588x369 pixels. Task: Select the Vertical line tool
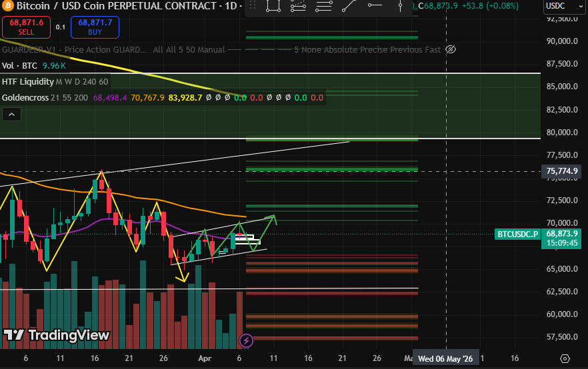pos(400,5)
